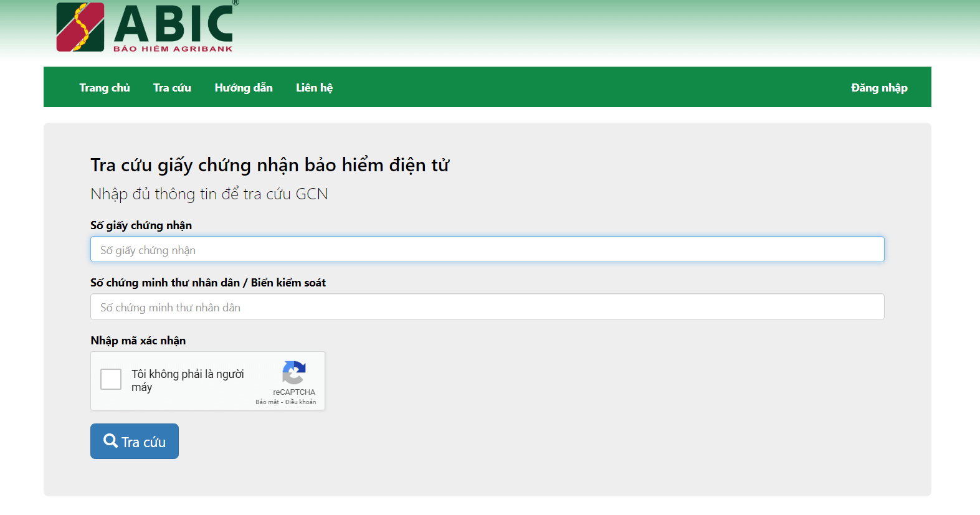Click the Nhập mã xác nhận label

(x=138, y=341)
